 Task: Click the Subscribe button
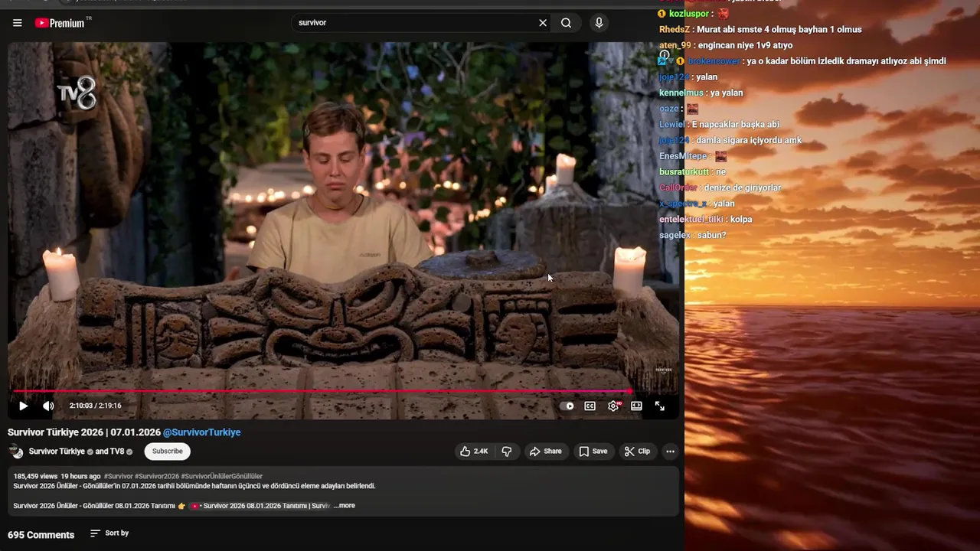(x=167, y=452)
